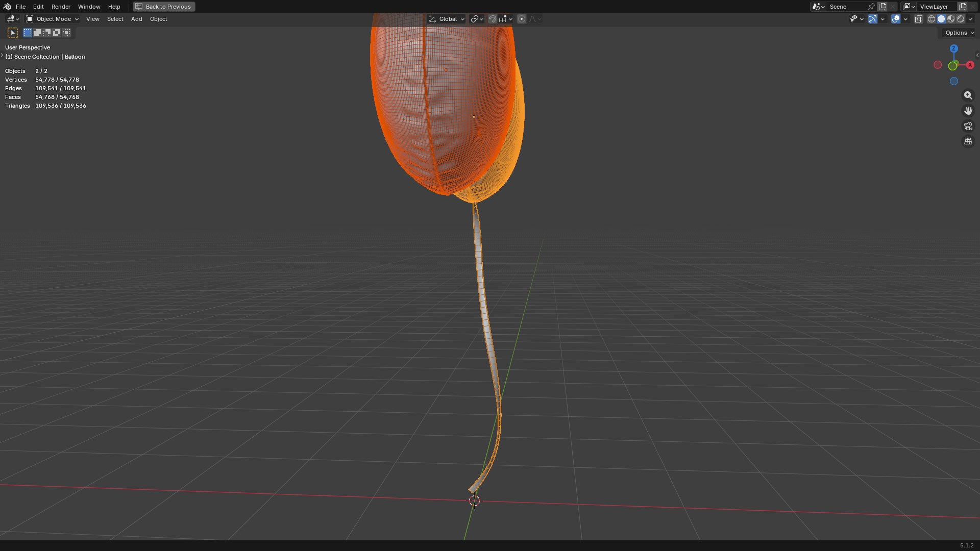This screenshot has width=980, height=551.
Task: Click the Scene name field
Action: pyautogui.click(x=847, y=7)
